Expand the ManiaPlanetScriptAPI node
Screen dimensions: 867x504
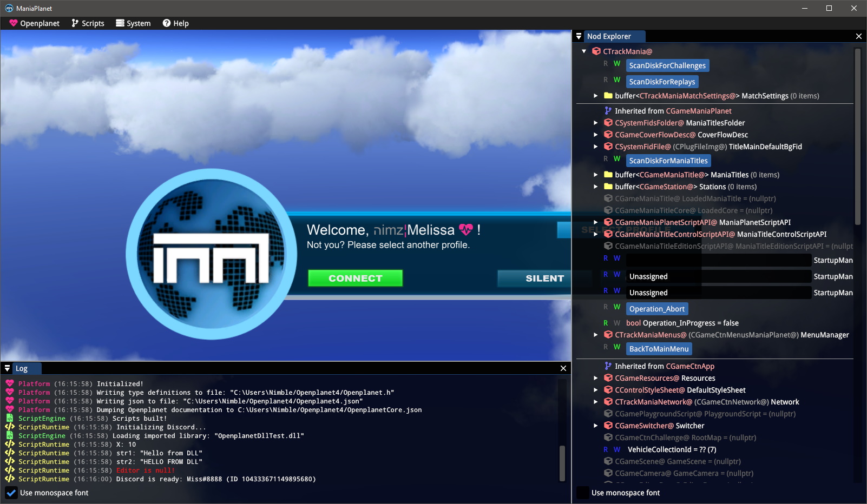click(x=595, y=222)
